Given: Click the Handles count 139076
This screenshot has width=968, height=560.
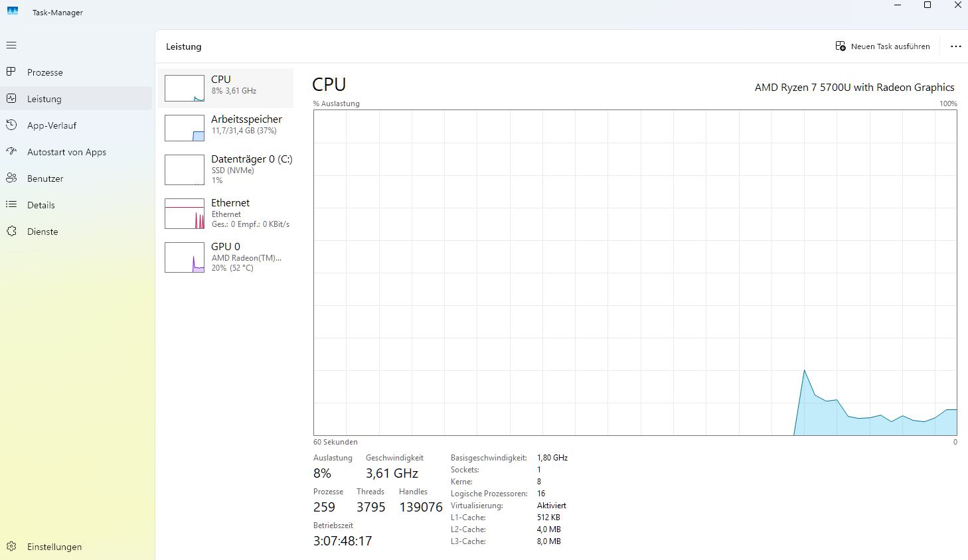Looking at the screenshot, I should coord(421,508).
